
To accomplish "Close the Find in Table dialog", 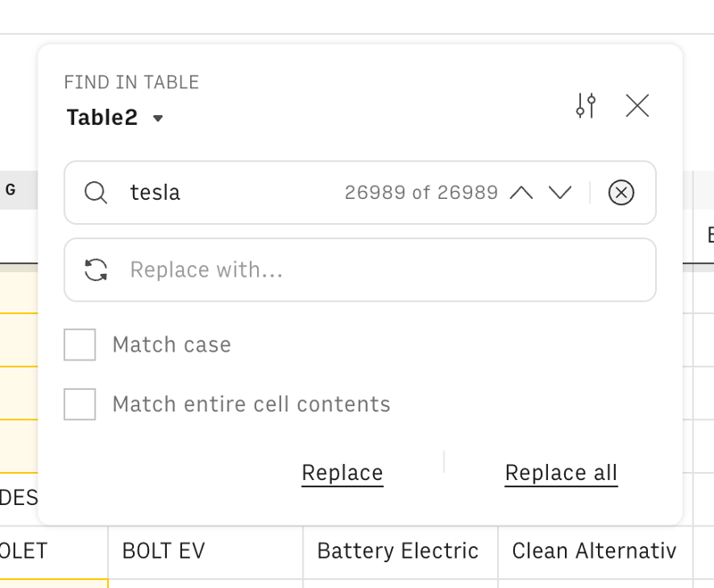I will (x=638, y=105).
